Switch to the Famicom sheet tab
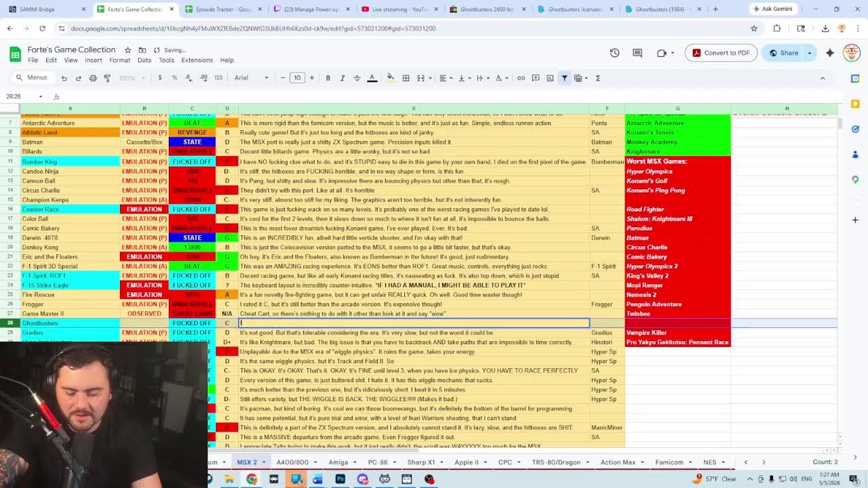This screenshot has width=868, height=488. (x=669, y=462)
